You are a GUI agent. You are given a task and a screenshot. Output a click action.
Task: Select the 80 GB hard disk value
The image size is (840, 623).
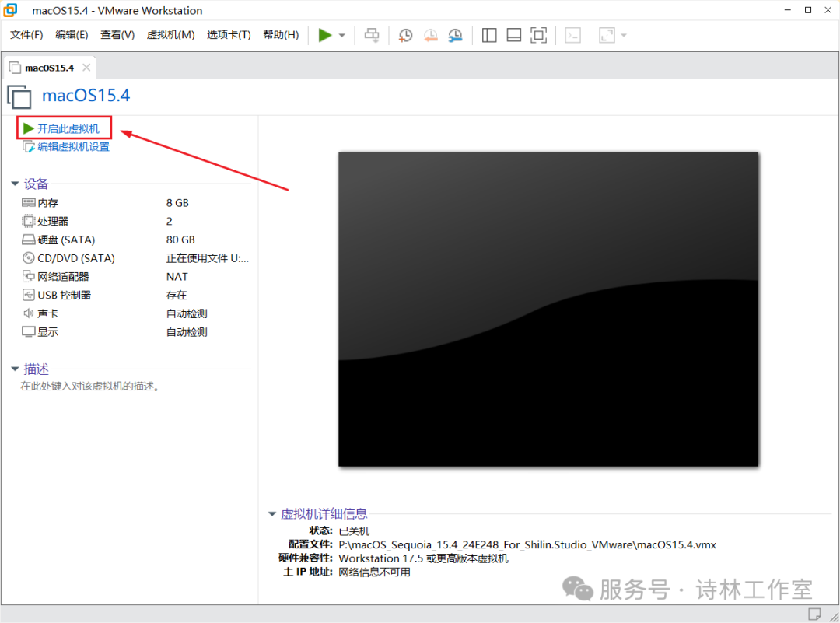pyautogui.click(x=180, y=240)
